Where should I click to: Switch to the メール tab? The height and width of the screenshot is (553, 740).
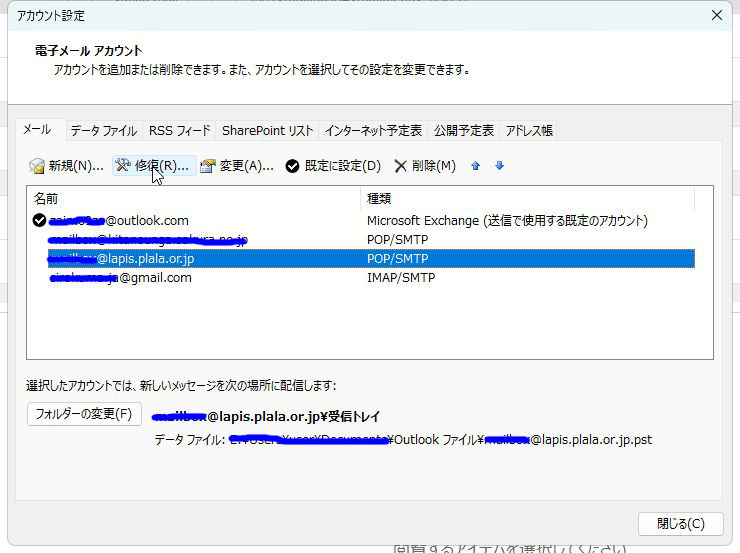37,130
